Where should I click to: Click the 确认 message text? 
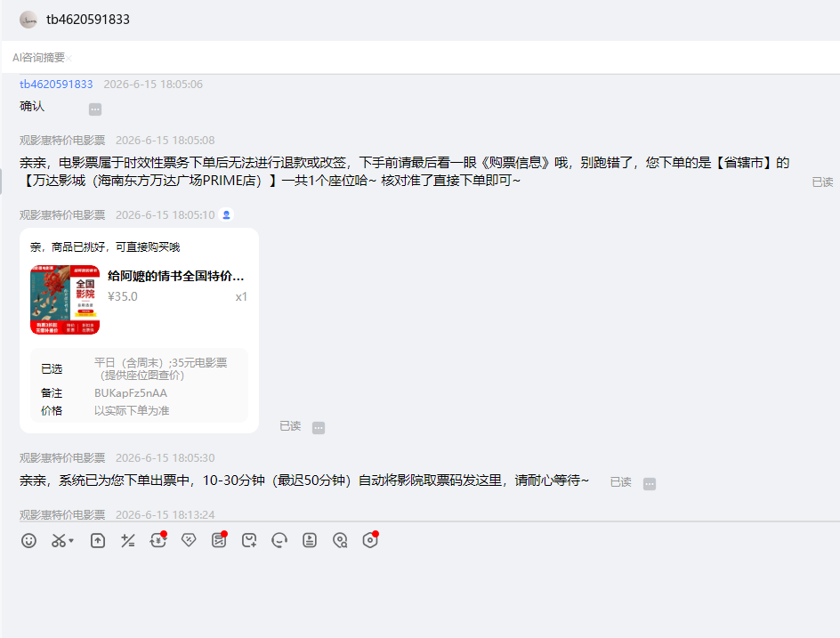(x=32, y=106)
